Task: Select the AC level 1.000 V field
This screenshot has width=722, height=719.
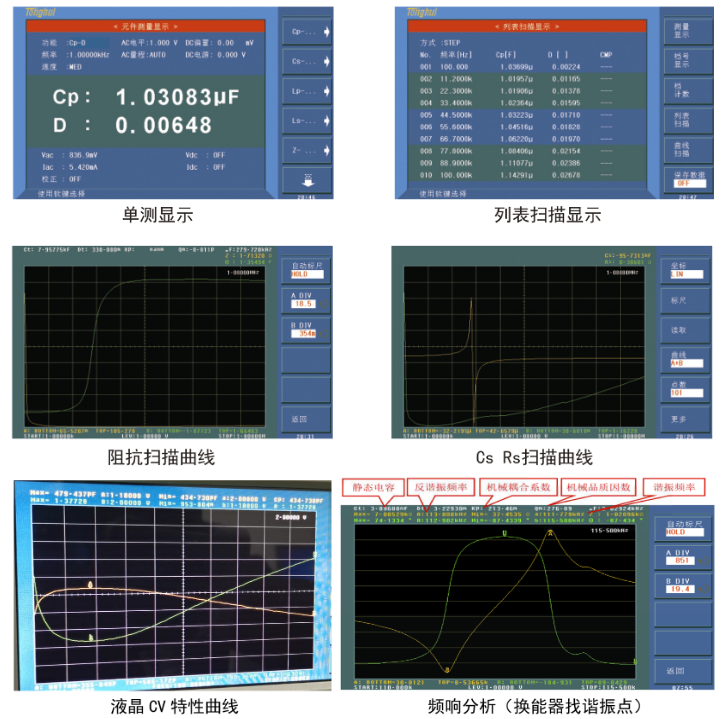Action: pyautogui.click(x=162, y=43)
